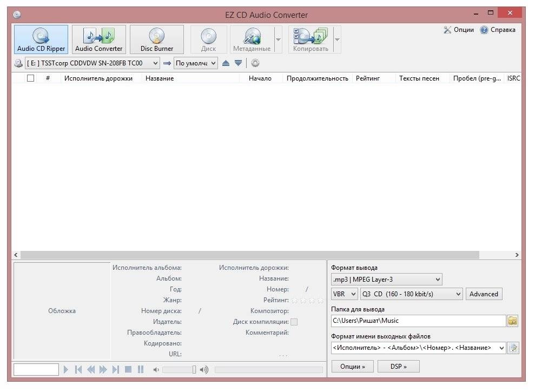Viewport: 535px width, 392px height.
Task: Expand the Копировать dropdown arrow
Action: coord(337,39)
